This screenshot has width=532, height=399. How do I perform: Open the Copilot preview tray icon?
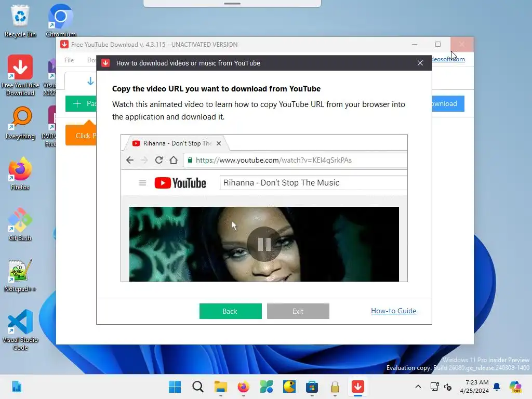pos(515,387)
